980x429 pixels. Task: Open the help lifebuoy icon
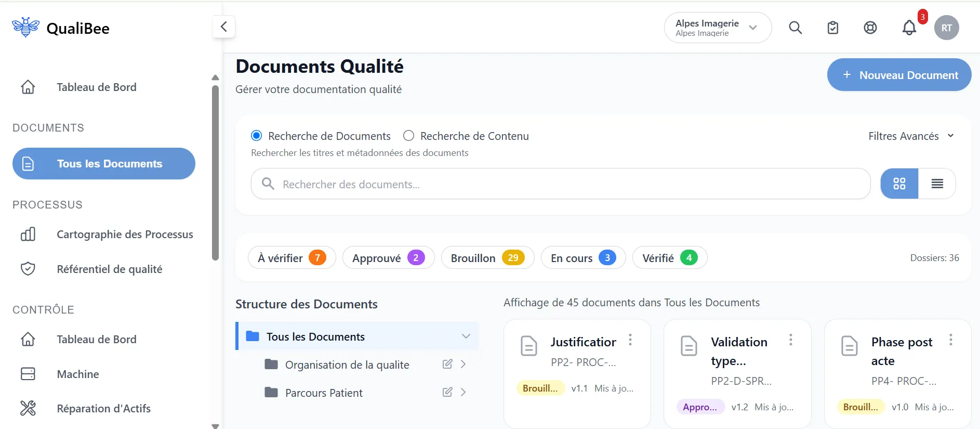click(x=870, y=28)
